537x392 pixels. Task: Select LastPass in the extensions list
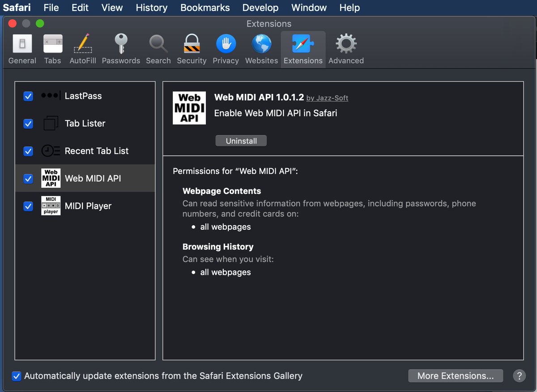pos(85,96)
